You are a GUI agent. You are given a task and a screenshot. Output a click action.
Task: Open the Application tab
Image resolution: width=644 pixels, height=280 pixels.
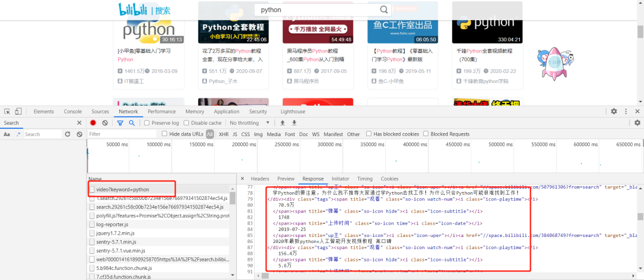[227, 112]
